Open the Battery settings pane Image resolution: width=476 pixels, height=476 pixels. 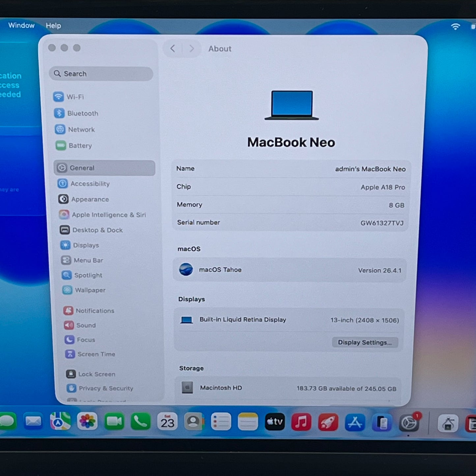[x=74, y=146]
